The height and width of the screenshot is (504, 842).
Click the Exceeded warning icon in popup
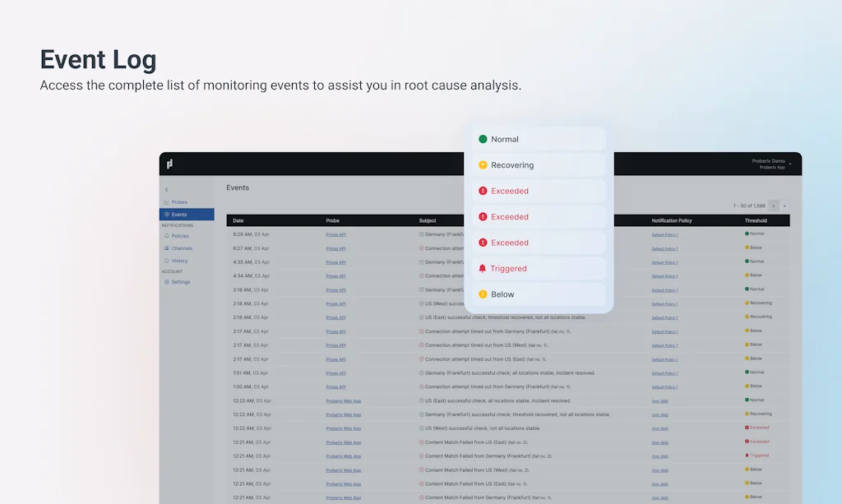[x=483, y=191]
